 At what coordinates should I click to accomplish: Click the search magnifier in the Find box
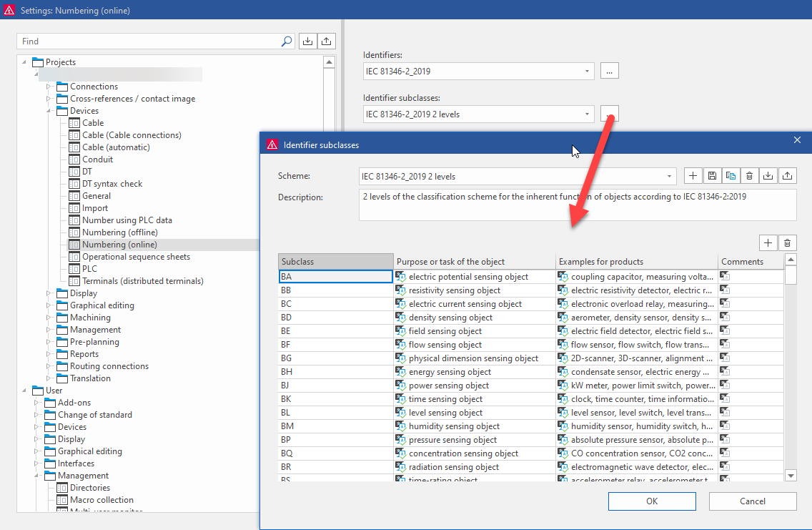[x=286, y=41]
